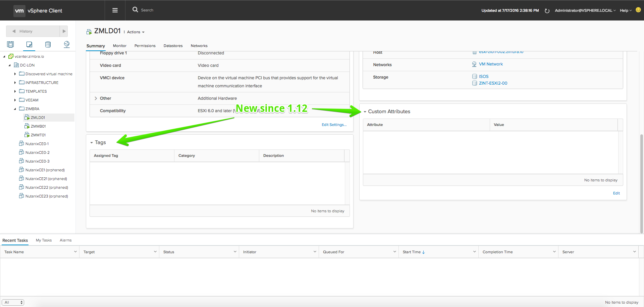Switch to Storage inventory view
Image resolution: width=644 pixels, height=307 pixels.
48,44
